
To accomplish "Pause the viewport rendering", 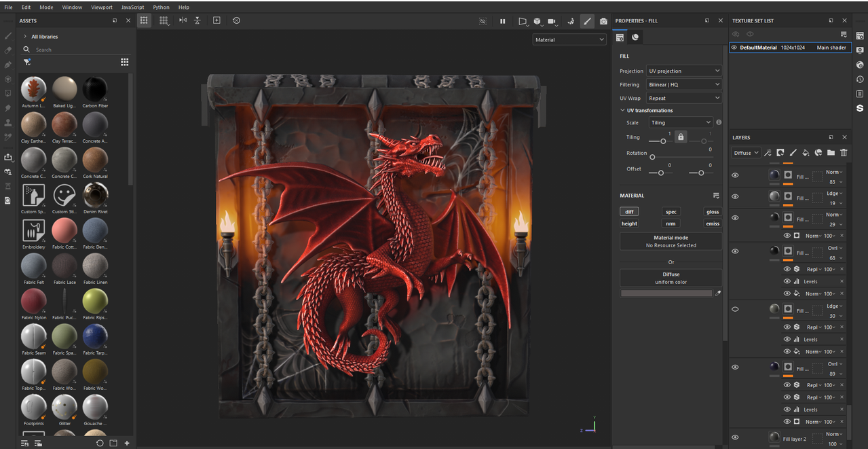I will click(x=503, y=21).
